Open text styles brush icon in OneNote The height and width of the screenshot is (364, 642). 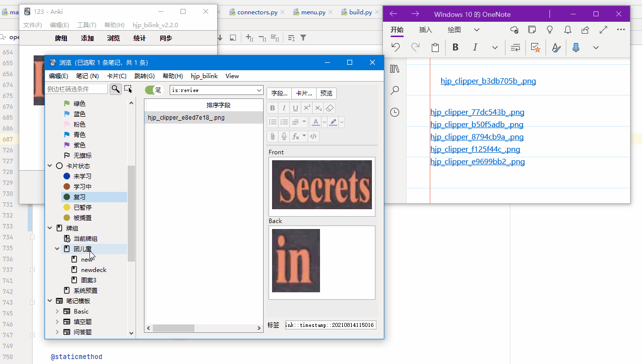(x=556, y=47)
